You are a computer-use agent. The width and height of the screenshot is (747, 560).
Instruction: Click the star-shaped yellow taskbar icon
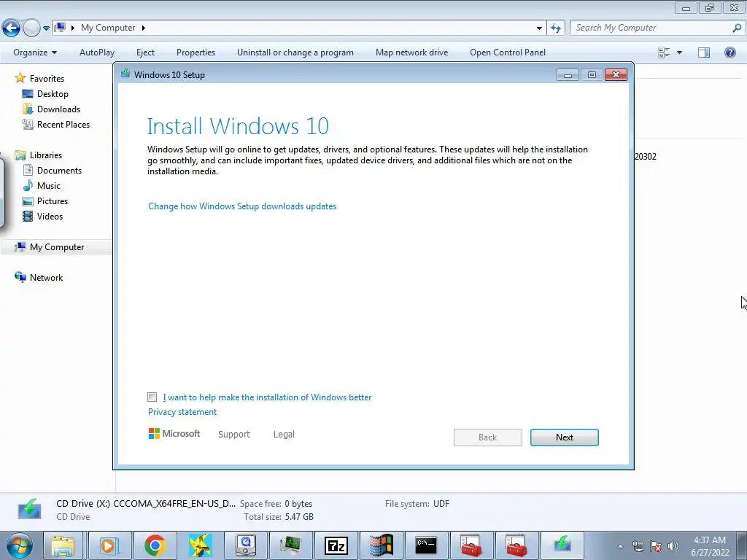pyautogui.click(x=200, y=545)
